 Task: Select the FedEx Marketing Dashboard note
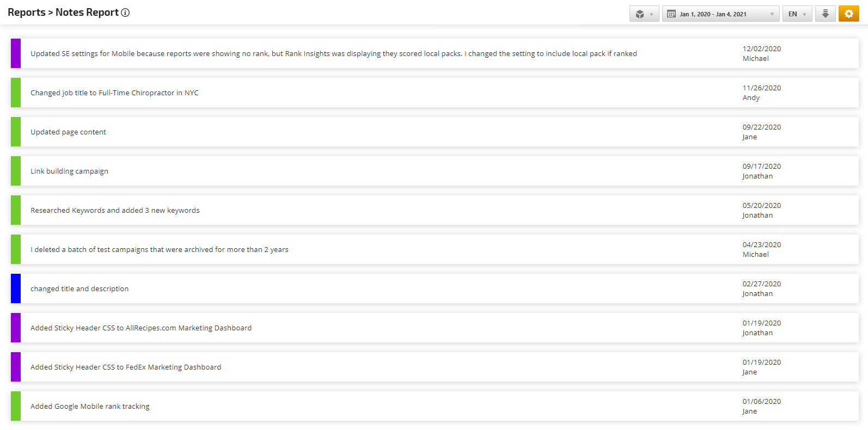pos(126,367)
